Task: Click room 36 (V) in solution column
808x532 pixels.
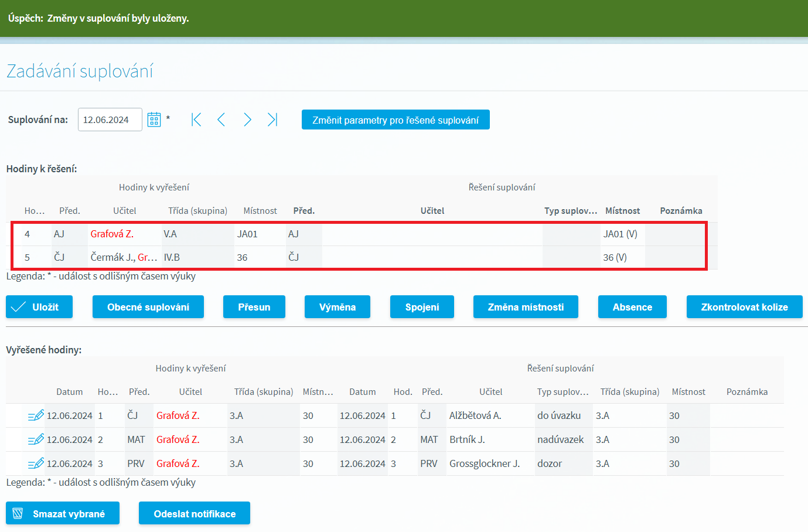Action: point(615,257)
